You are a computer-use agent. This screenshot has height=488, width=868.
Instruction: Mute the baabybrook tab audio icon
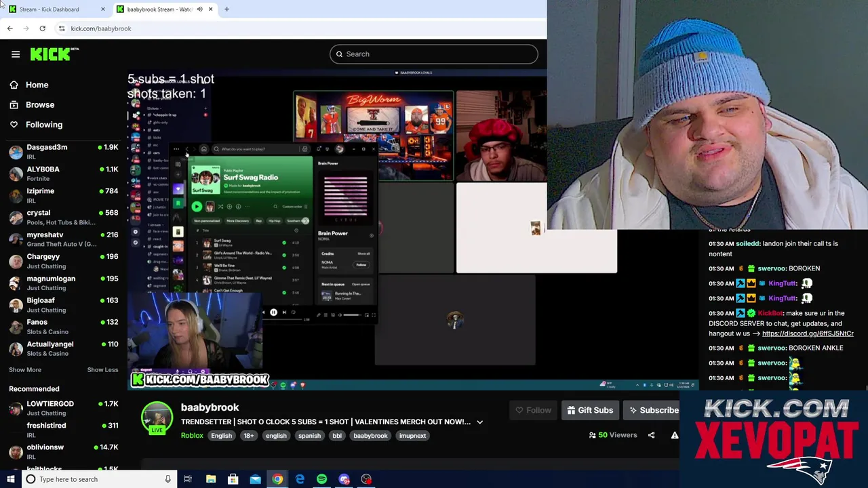pyautogui.click(x=199, y=9)
